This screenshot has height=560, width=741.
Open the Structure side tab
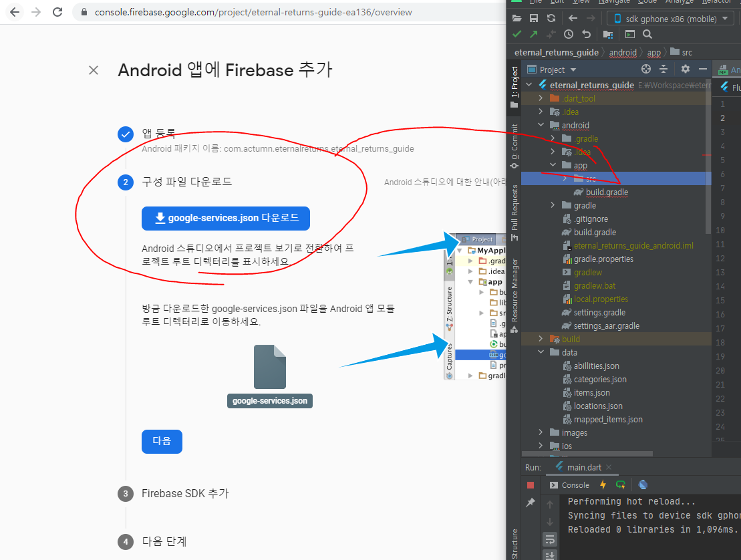click(x=514, y=543)
